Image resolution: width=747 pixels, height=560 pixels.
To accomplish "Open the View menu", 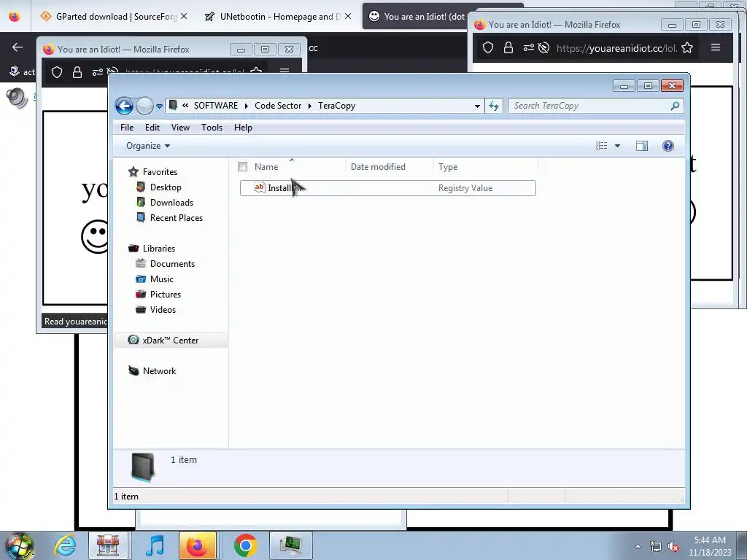I will tap(180, 128).
